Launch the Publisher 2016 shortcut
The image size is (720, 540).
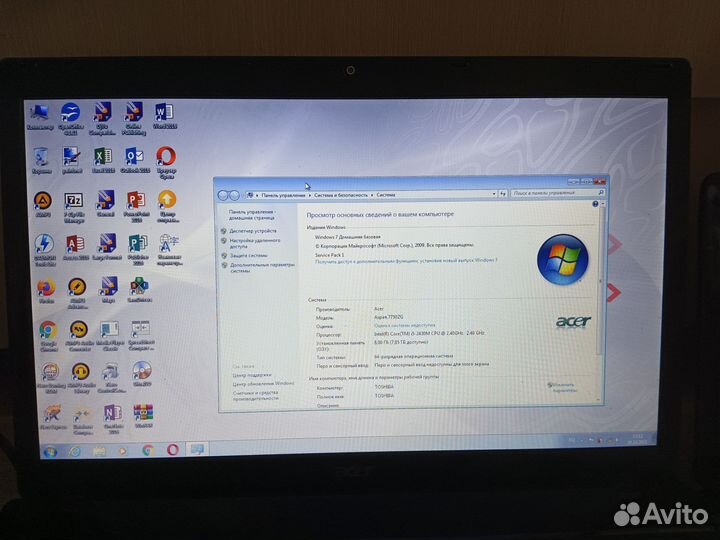[138, 250]
